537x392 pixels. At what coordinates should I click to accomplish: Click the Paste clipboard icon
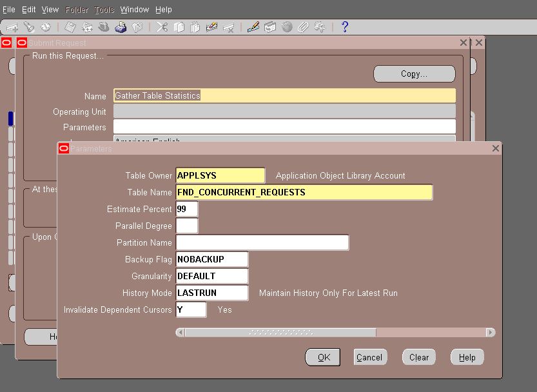pyautogui.click(x=196, y=27)
